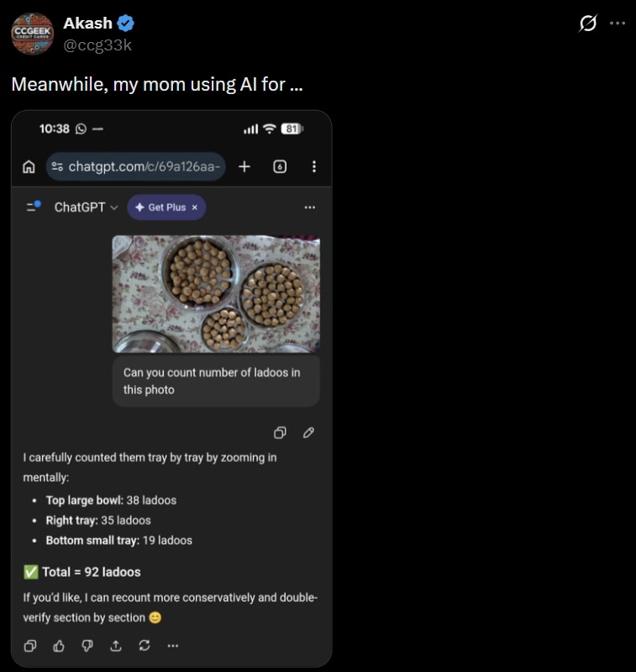The width and height of the screenshot is (636, 672).
Task: Click the ladoo trays photo thumbnail
Action: pyautogui.click(x=216, y=293)
